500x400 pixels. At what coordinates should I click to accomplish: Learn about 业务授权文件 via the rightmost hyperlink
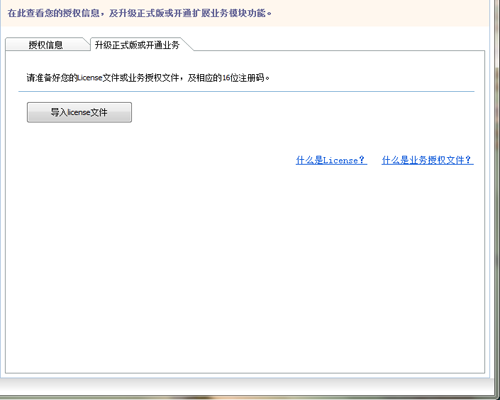click(428, 160)
